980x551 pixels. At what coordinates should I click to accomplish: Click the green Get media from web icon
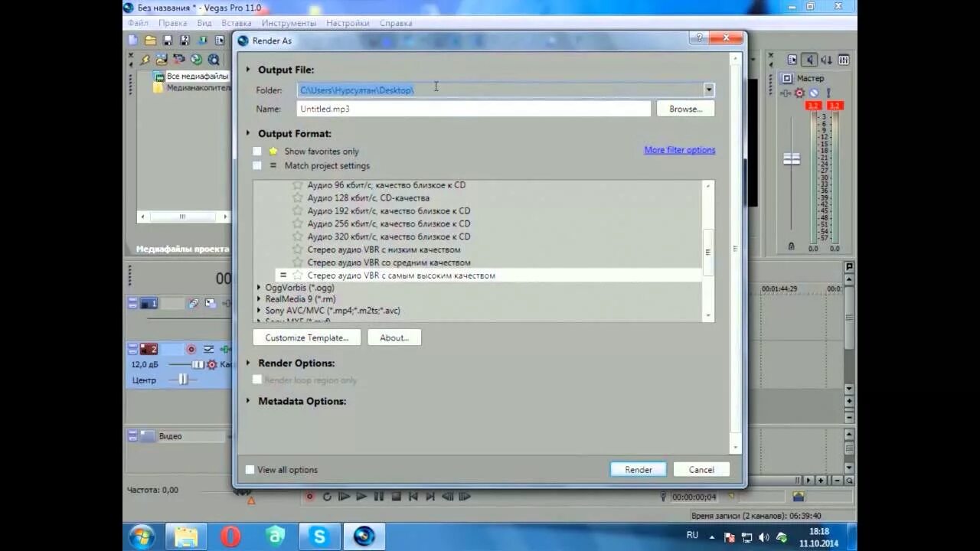coord(196,59)
